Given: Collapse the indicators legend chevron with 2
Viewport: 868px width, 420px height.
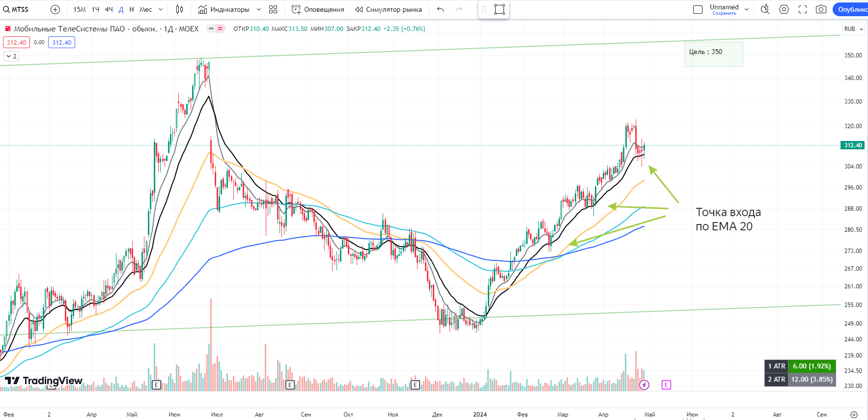Looking at the screenshot, I should [11, 56].
